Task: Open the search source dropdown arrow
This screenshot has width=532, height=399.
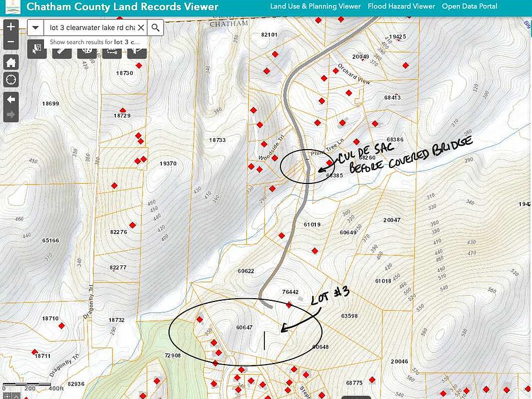Action: [x=35, y=28]
